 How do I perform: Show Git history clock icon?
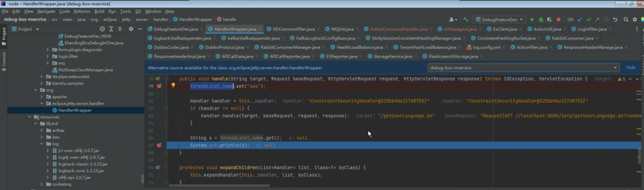pos(606,20)
